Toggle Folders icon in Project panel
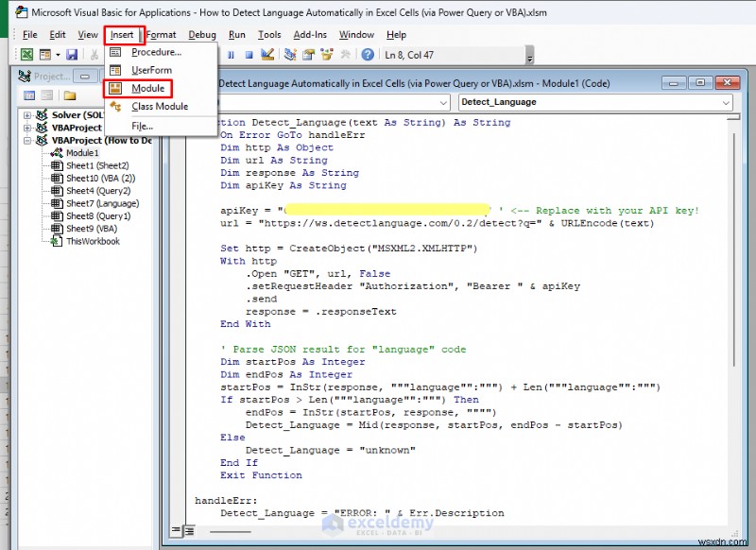 pos(69,95)
